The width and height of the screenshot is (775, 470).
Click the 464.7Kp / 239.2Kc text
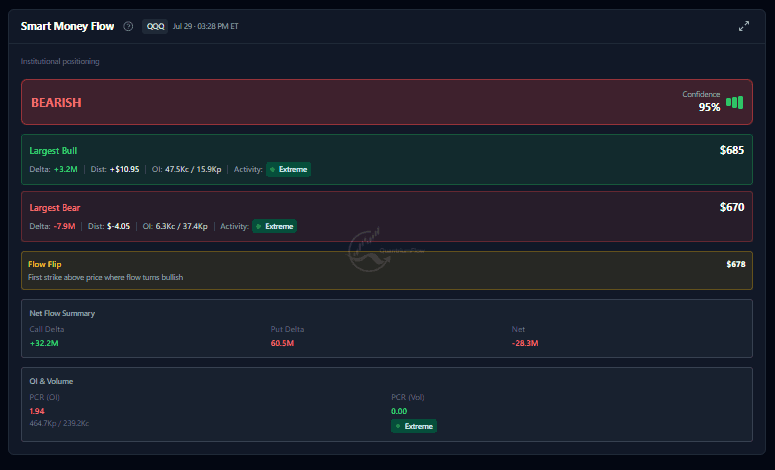tap(59, 423)
